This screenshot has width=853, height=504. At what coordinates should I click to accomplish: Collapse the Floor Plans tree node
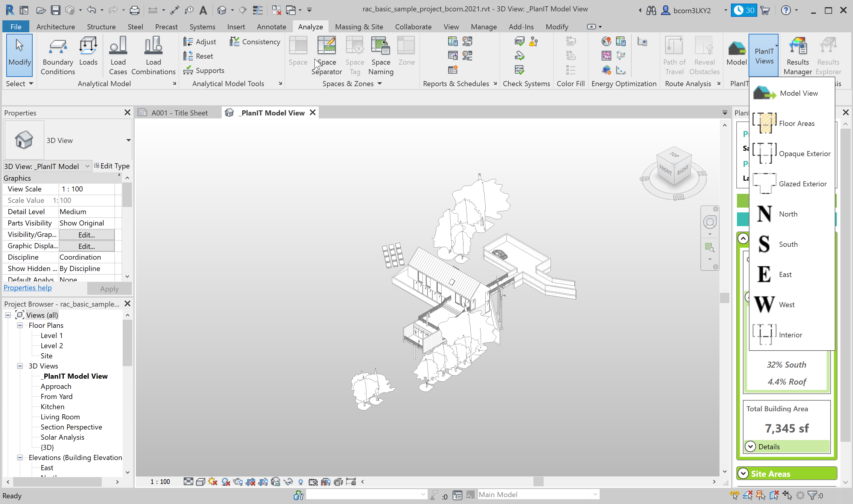(20, 325)
